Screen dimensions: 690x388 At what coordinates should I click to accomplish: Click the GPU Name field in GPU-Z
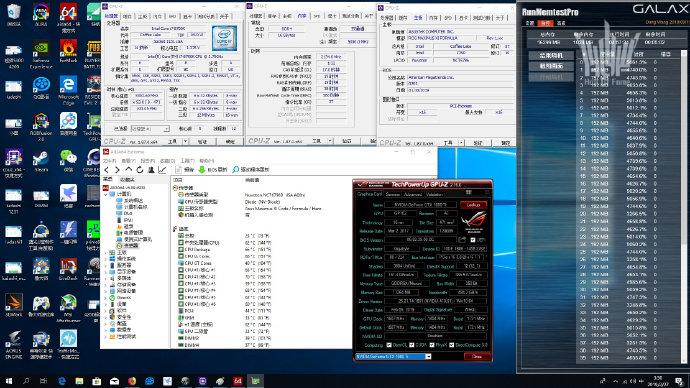pyautogui.click(x=421, y=205)
